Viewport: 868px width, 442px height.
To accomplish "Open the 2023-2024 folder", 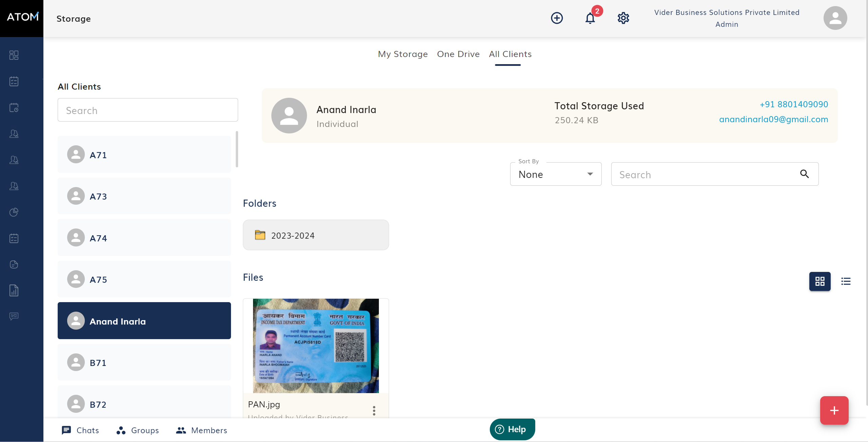I will click(315, 235).
